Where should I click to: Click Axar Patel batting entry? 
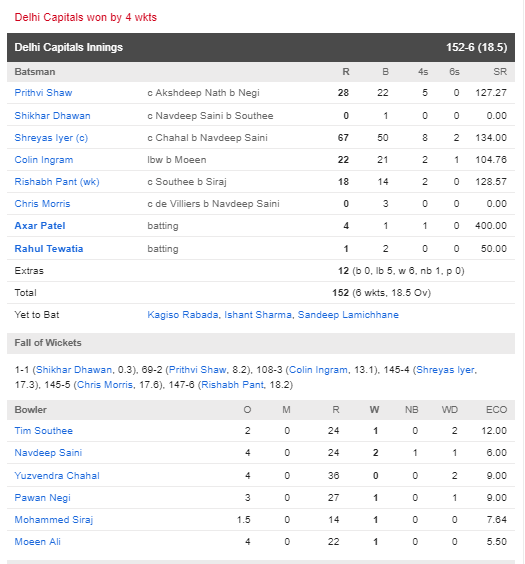[40, 226]
